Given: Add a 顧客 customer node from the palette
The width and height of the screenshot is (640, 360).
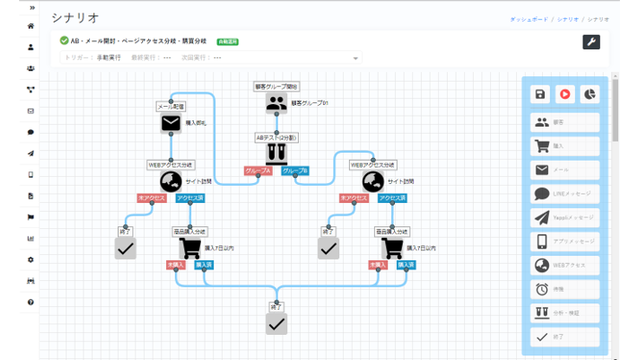Looking at the screenshot, I should pos(565,122).
